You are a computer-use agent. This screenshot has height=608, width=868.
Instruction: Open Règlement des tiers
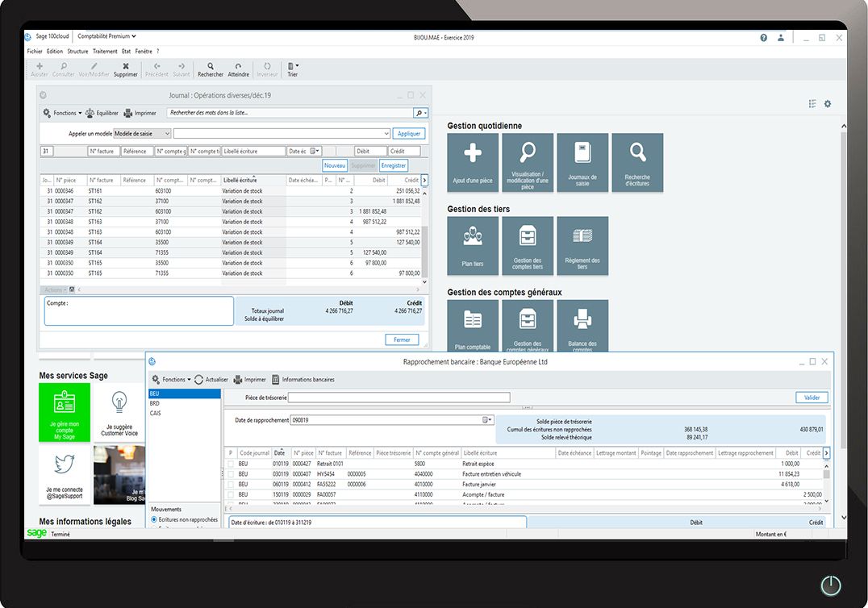tap(582, 244)
